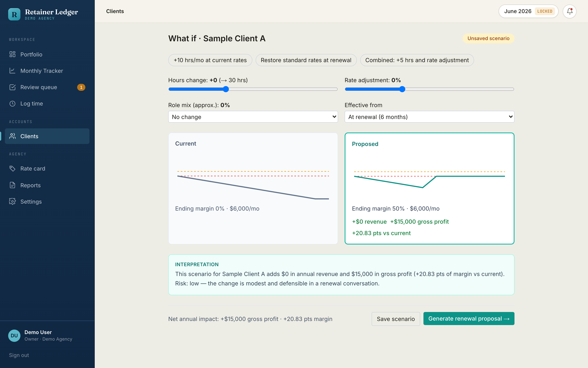
Task: Click the Demo User profile name
Action: [38, 332]
